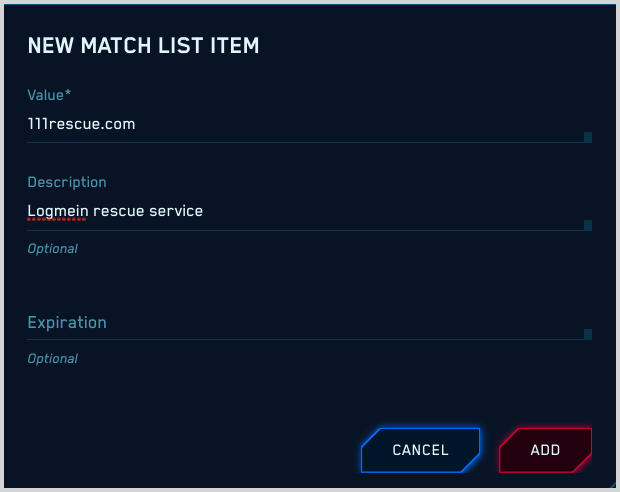This screenshot has width=620, height=492.
Task: Focus the empty Expiration field
Action: tap(300, 323)
